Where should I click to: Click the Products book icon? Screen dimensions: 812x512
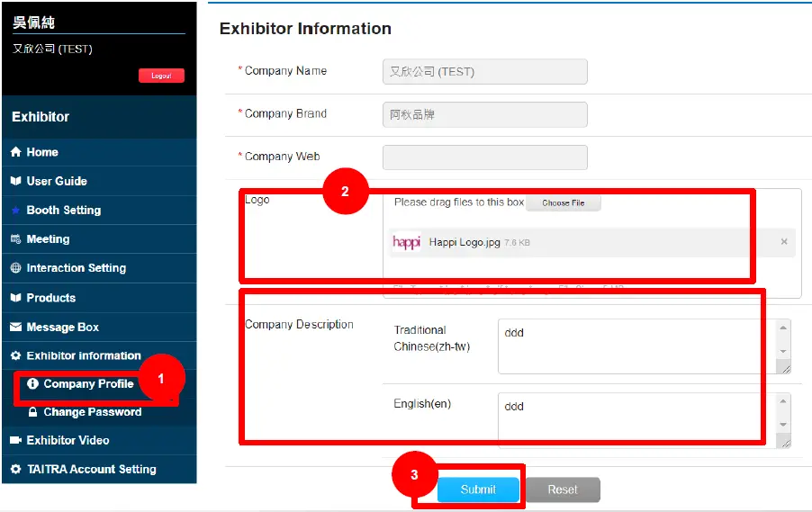point(15,297)
